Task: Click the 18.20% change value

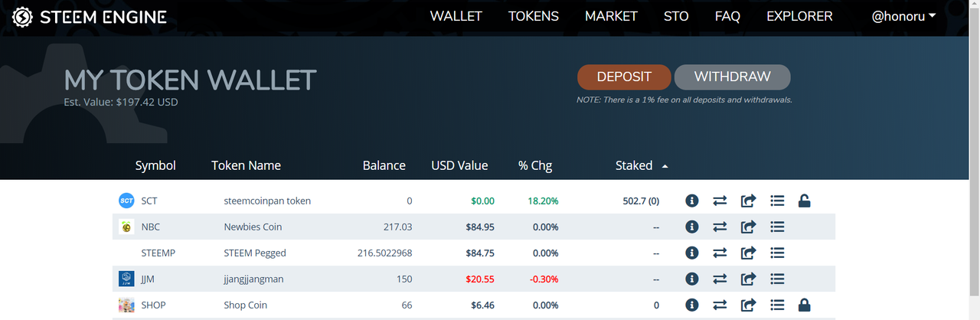Action: coord(542,201)
